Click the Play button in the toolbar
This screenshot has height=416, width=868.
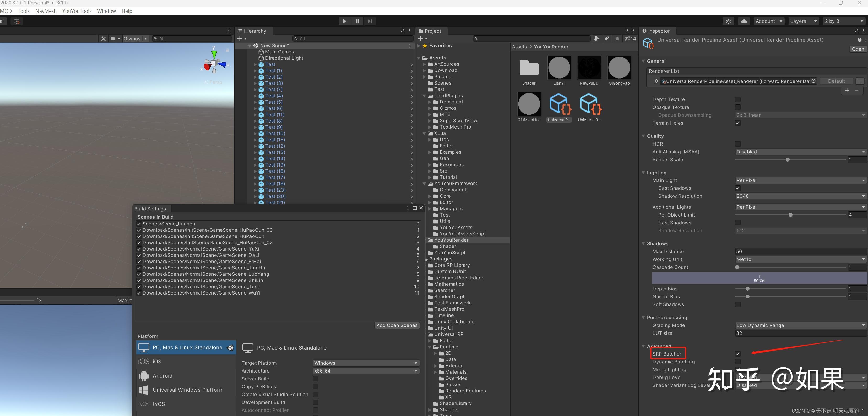tap(344, 21)
